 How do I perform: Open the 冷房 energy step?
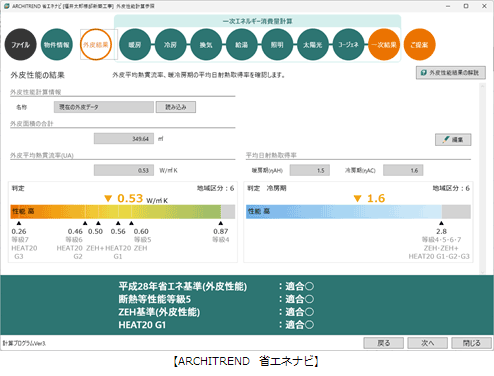pos(170,44)
